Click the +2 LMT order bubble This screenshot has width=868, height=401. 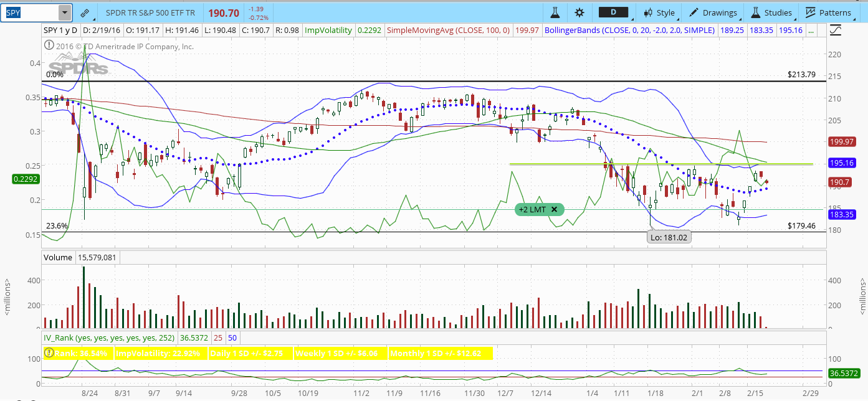[533, 209]
